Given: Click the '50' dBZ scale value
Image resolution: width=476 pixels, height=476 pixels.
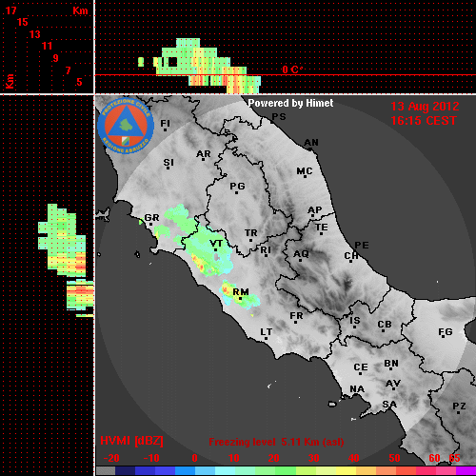Looking at the screenshot, I should [x=394, y=458].
